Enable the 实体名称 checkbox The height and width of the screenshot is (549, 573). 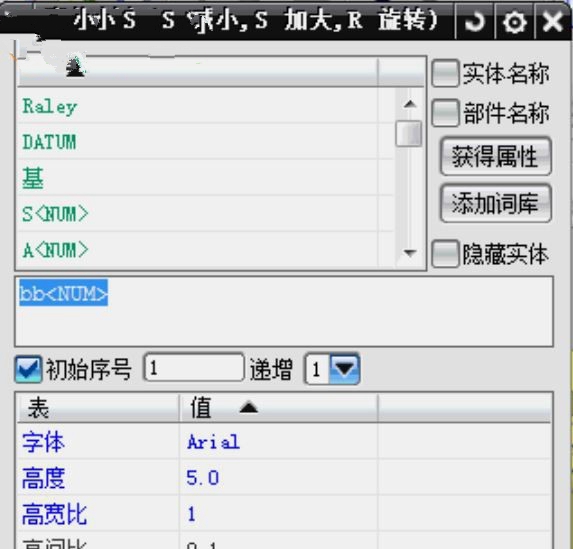click(445, 73)
